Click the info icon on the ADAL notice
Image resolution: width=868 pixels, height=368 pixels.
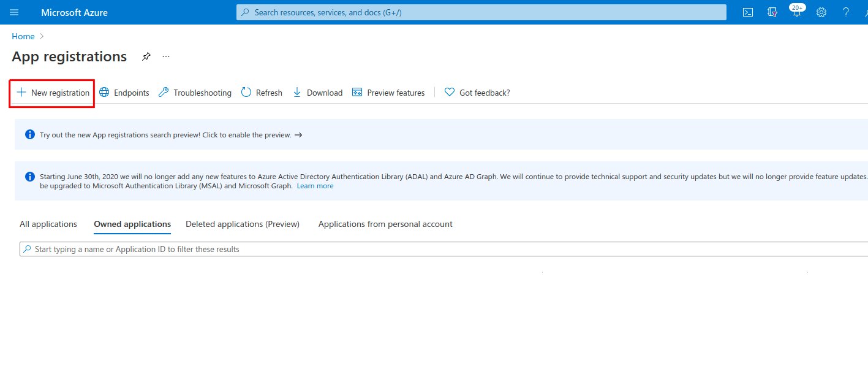pyautogui.click(x=29, y=177)
